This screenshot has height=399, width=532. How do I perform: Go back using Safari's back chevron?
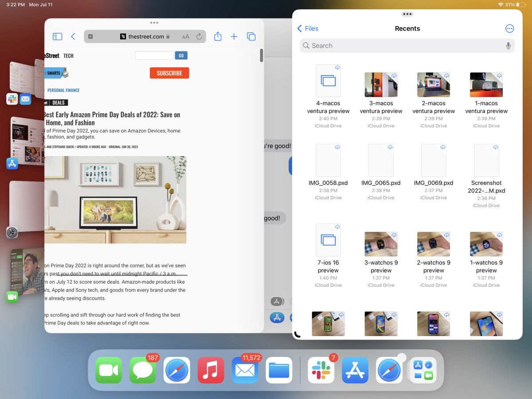click(x=73, y=37)
